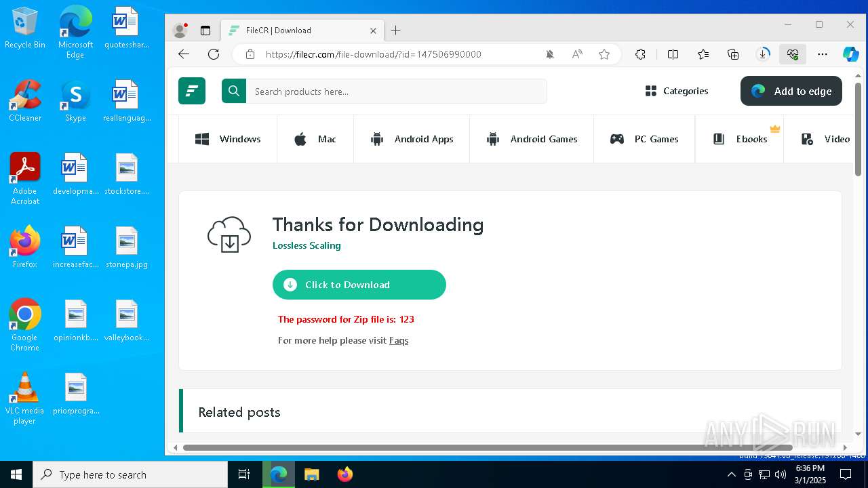Select the Microsoft Edge desktop shortcut
The width and height of the screenshot is (868, 488).
click(x=75, y=33)
